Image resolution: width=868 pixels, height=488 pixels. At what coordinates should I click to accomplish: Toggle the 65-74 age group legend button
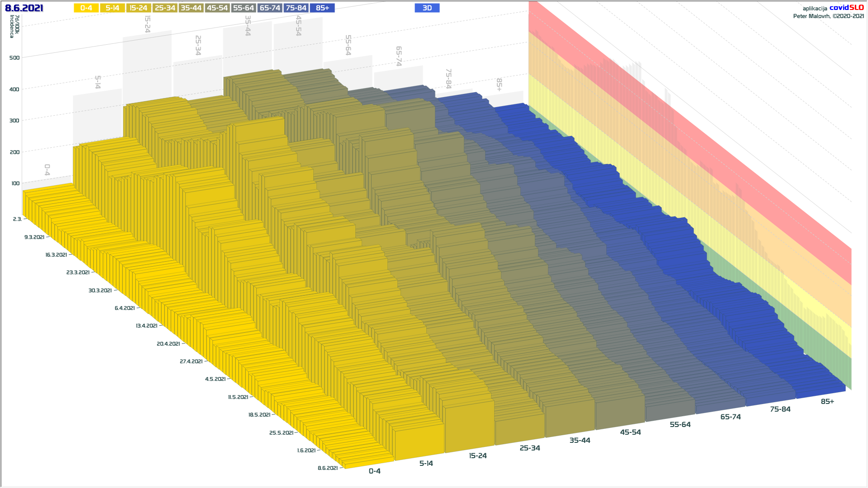[269, 8]
